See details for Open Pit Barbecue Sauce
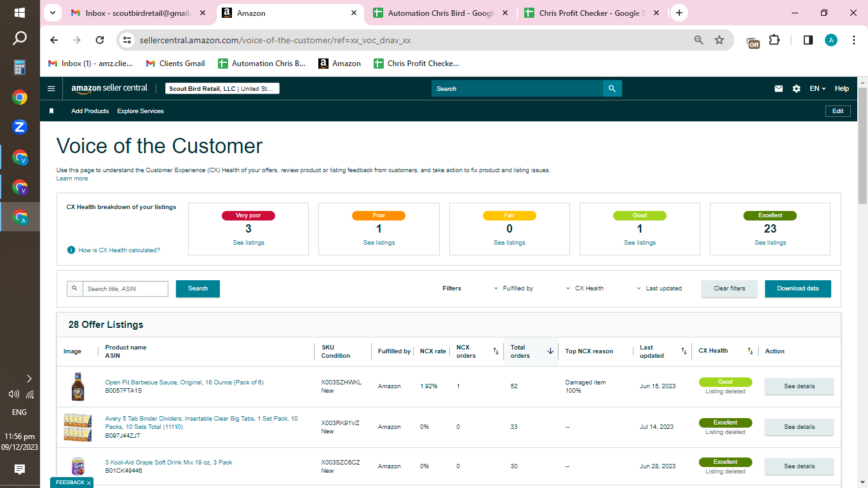The height and width of the screenshot is (488, 868). tap(799, 386)
